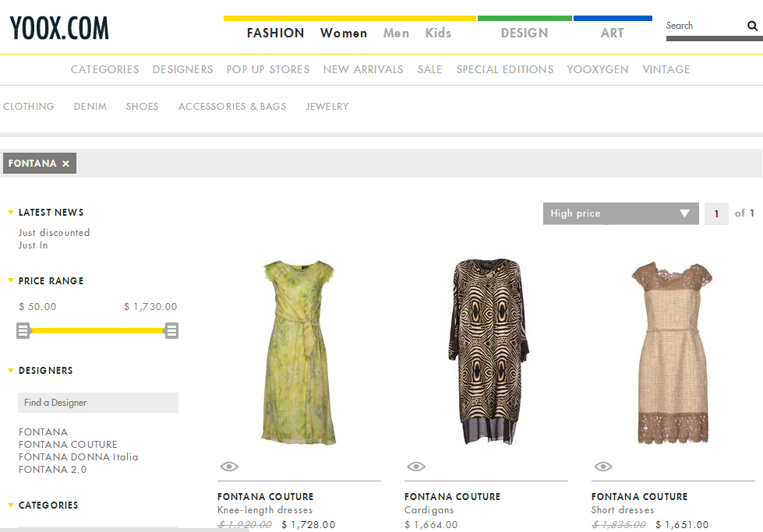Image resolution: width=763 pixels, height=532 pixels.
Task: Open the High price sort dropdown
Action: pos(620,213)
